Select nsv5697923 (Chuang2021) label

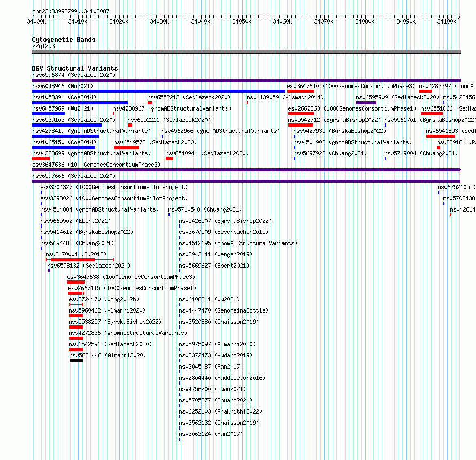tap(330, 153)
